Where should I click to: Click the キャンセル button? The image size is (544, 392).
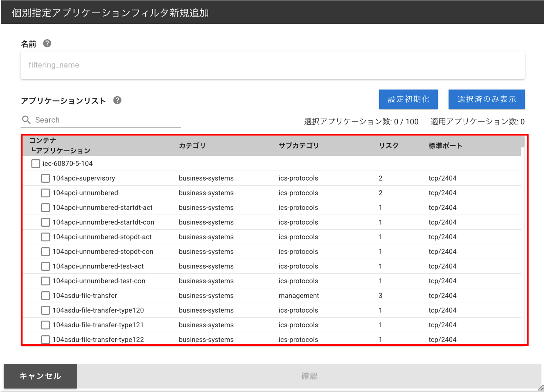[x=40, y=376]
